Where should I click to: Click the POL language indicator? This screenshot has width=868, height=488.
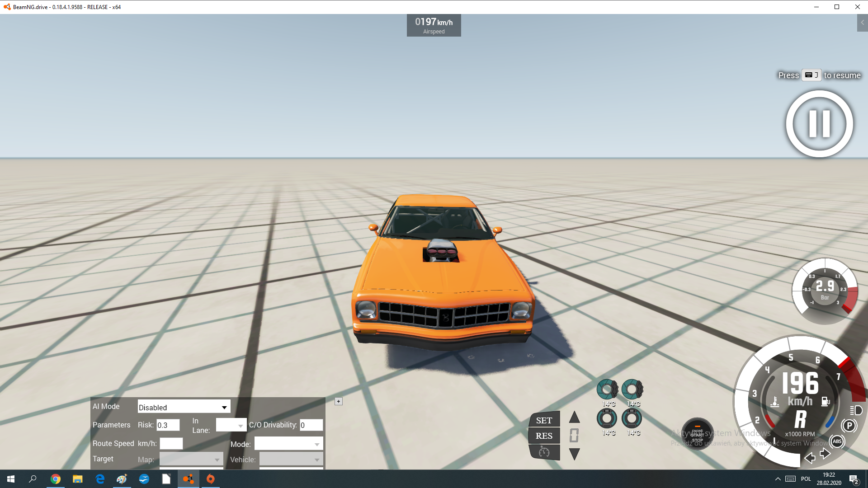[x=806, y=479]
